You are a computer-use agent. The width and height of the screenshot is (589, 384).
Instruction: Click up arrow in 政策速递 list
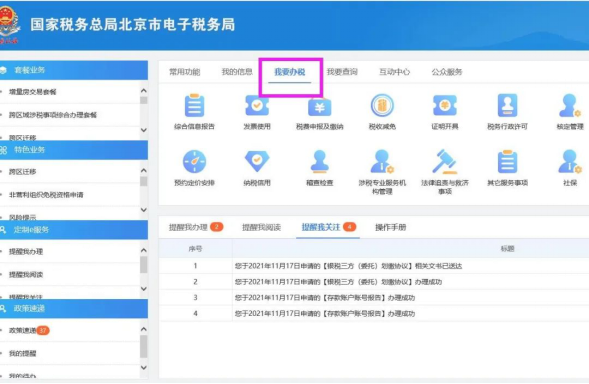(x=143, y=329)
